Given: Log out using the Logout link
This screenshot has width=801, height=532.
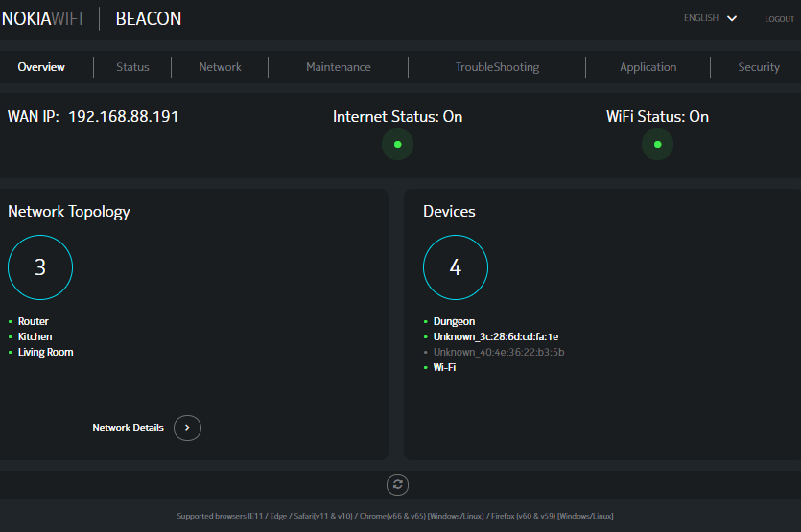Looking at the screenshot, I should (x=779, y=19).
